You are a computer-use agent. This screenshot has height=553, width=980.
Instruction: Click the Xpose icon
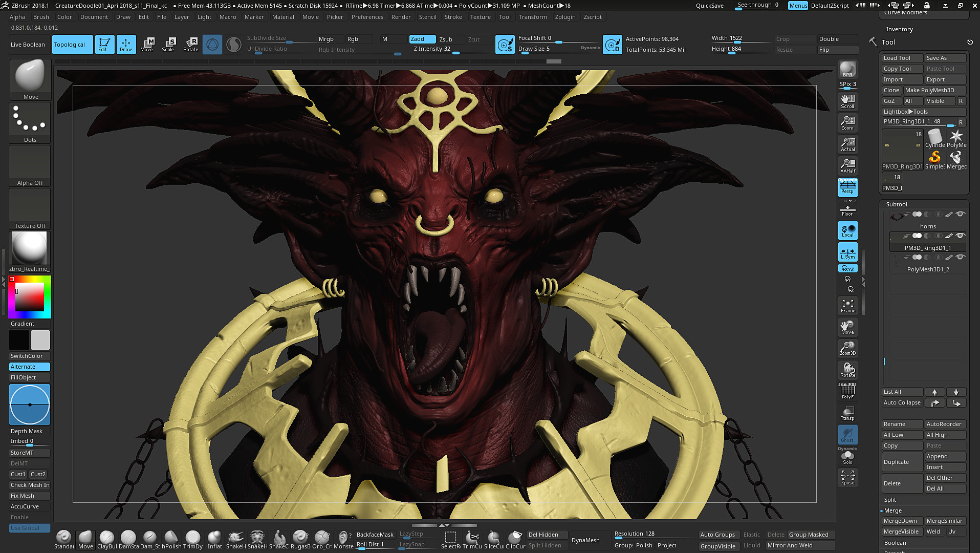[847, 478]
